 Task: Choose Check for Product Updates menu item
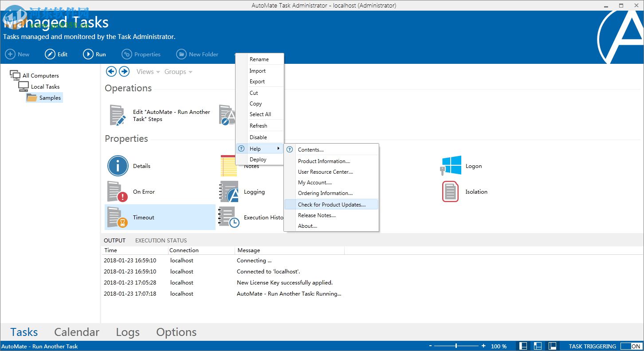(331, 205)
